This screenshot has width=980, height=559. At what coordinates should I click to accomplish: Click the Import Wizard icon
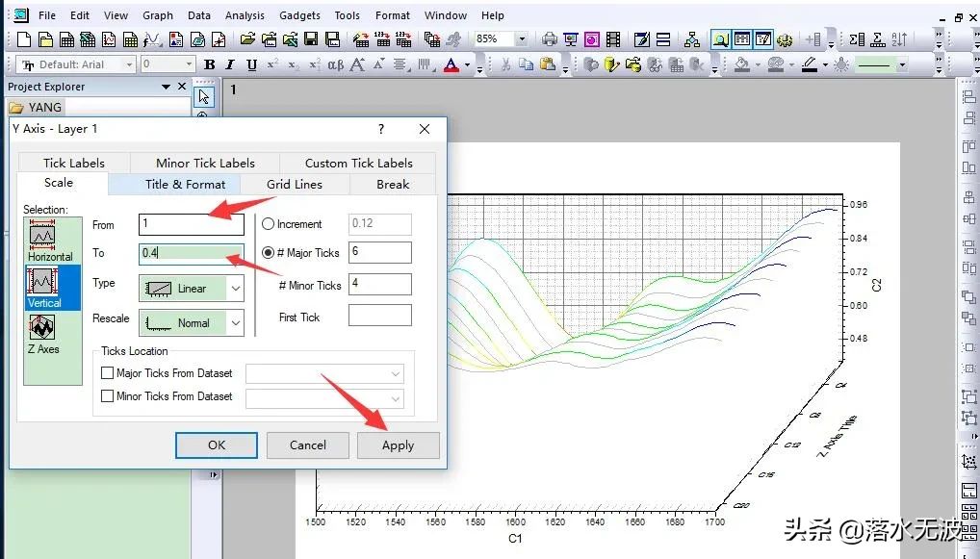click(361, 39)
